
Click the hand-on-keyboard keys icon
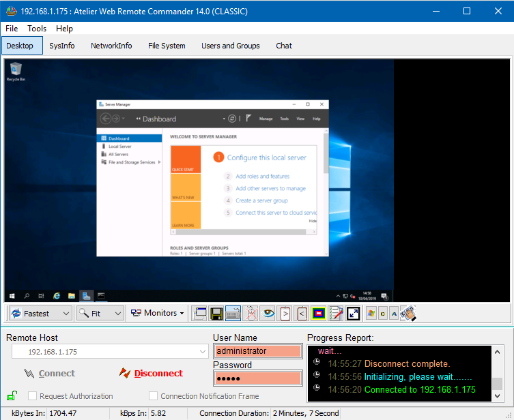point(408,314)
